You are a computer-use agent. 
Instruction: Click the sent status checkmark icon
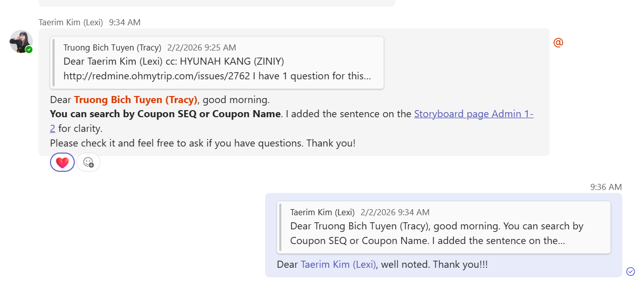[630, 271]
